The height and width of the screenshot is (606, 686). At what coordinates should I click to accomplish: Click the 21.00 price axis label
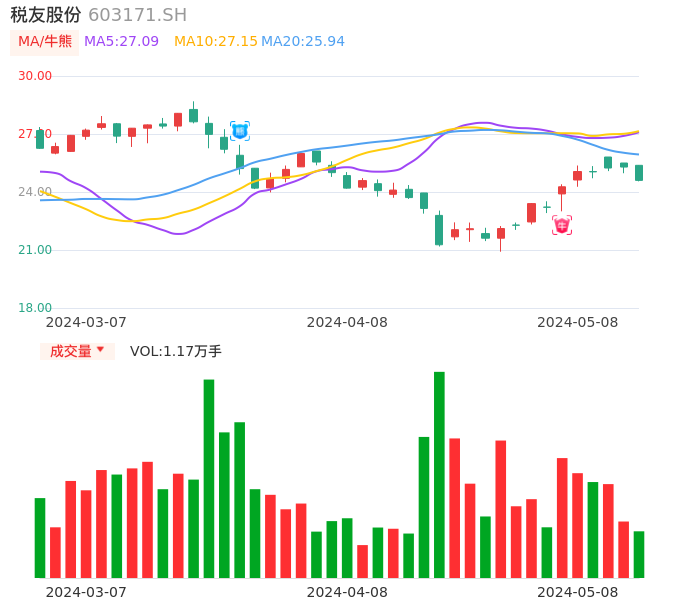coord(35,250)
